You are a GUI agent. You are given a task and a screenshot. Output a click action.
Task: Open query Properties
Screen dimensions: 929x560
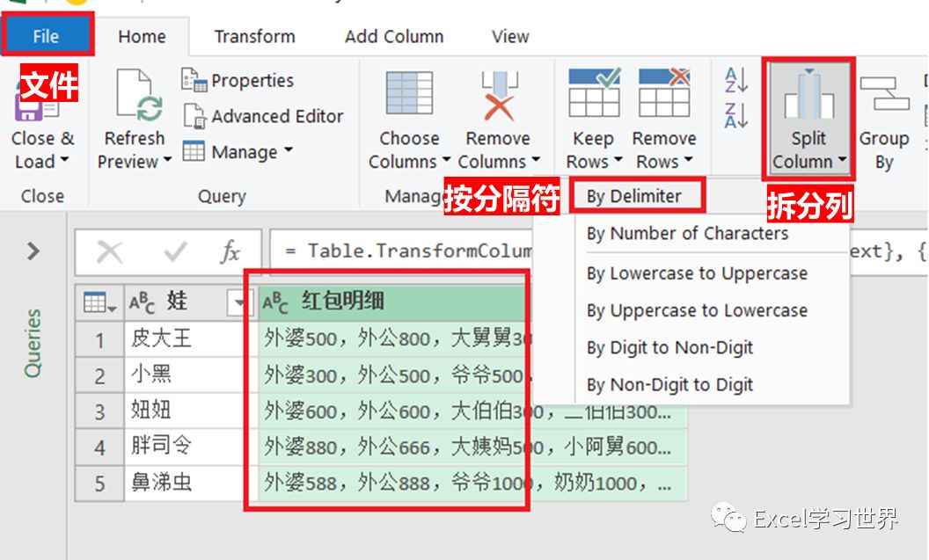coord(238,80)
